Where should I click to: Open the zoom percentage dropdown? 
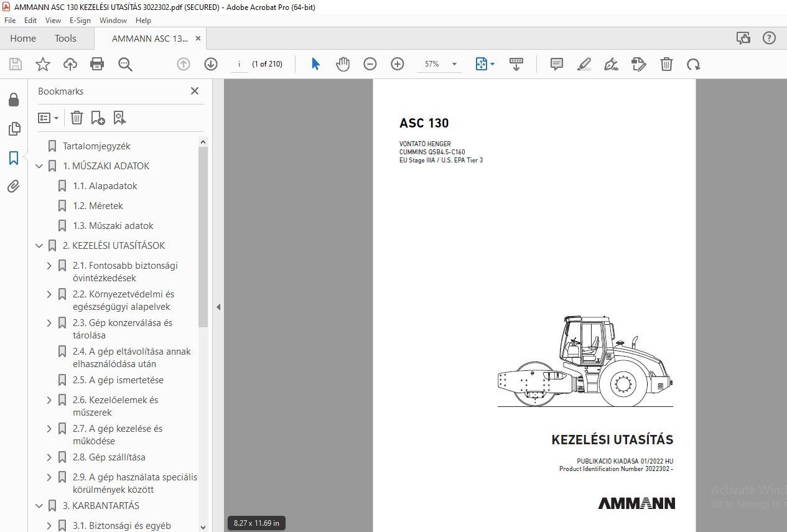pyautogui.click(x=454, y=64)
